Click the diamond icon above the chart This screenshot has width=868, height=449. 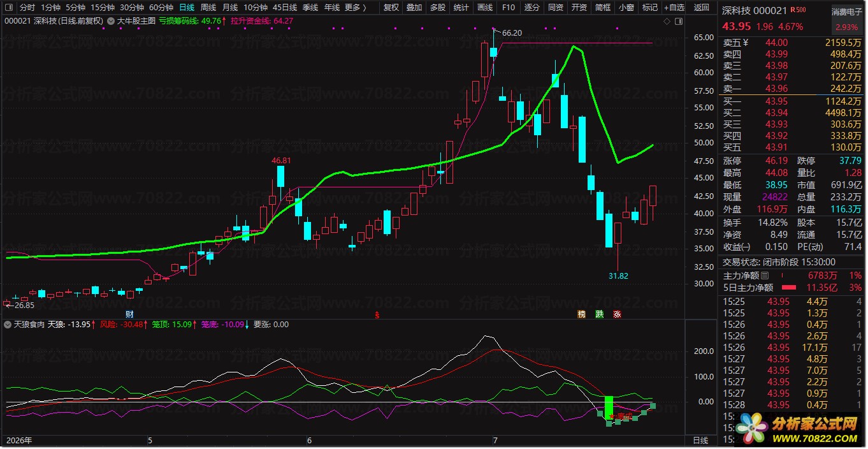tap(667, 21)
